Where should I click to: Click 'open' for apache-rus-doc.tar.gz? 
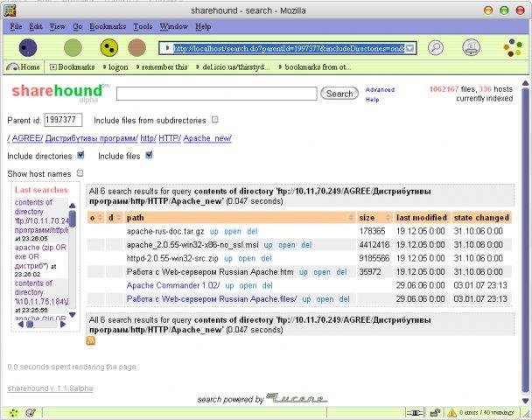(x=233, y=232)
